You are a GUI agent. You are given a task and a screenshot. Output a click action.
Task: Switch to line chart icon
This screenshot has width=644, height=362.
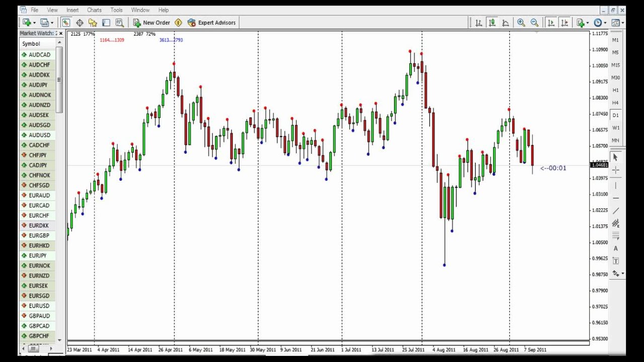point(505,23)
